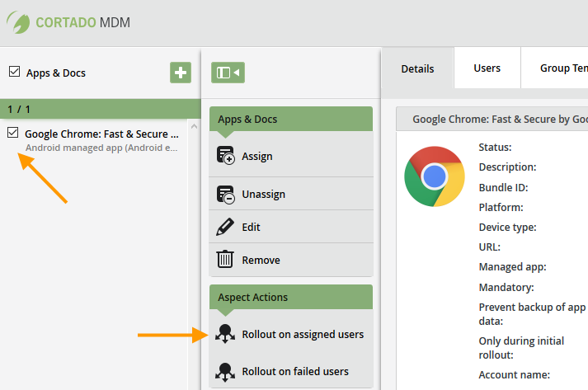The height and width of the screenshot is (390, 588).
Task: Click the Managed app: label
Action: (512, 266)
